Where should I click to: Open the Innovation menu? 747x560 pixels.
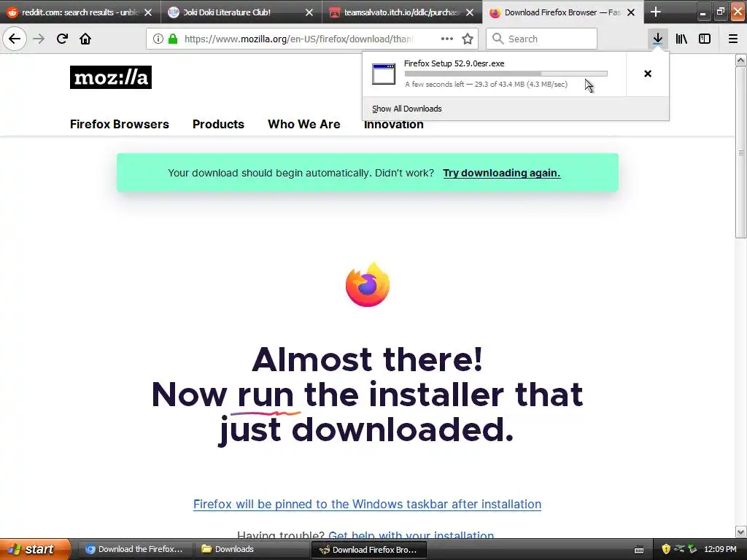coord(393,125)
